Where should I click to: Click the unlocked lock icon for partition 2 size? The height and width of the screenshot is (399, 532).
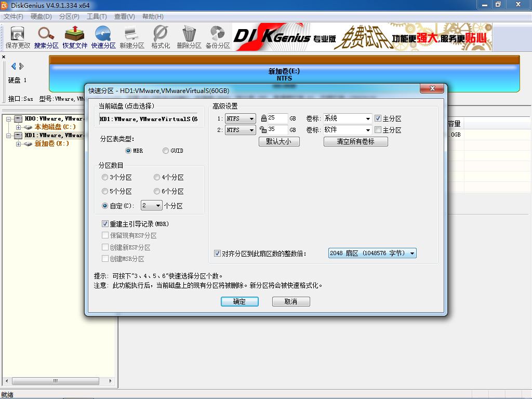[x=263, y=129]
